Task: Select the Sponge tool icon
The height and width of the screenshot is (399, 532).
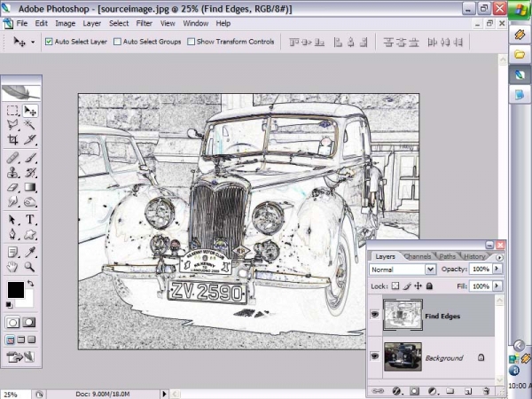Action: point(30,201)
